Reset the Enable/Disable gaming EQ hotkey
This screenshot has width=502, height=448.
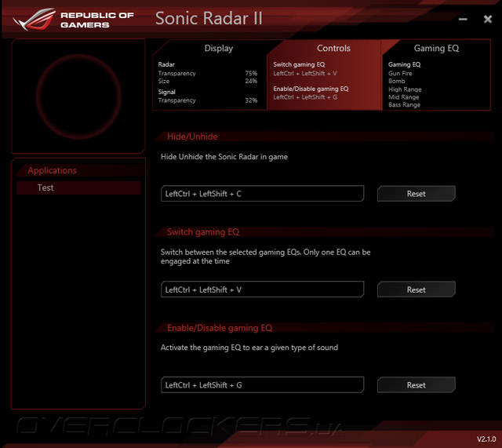click(417, 384)
